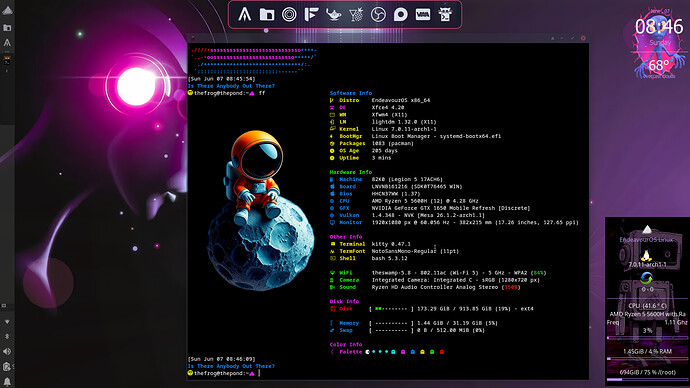The image size is (690, 388).
Task: Open the clipboard manager tray icon
Action: tap(7, 366)
